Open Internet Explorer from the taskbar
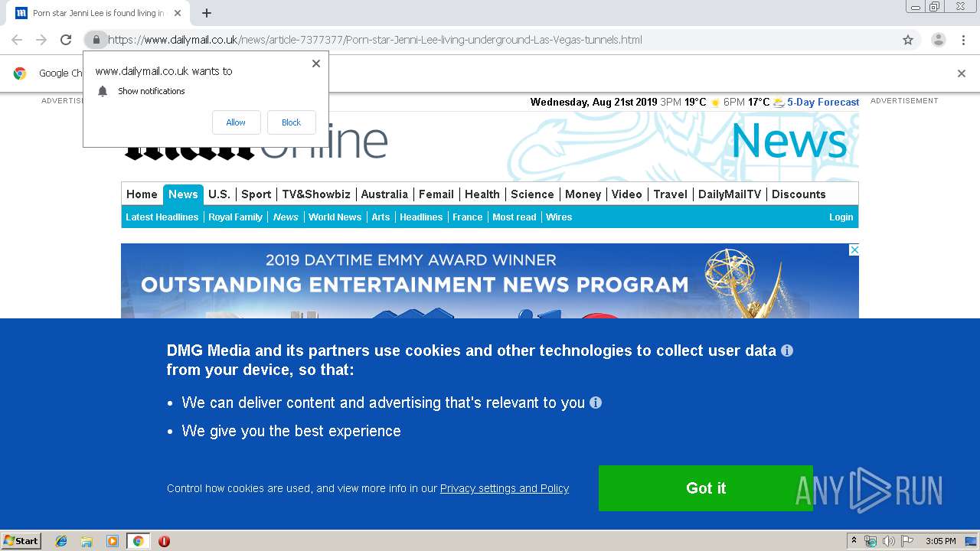This screenshot has width=980, height=551. pyautogui.click(x=61, y=541)
